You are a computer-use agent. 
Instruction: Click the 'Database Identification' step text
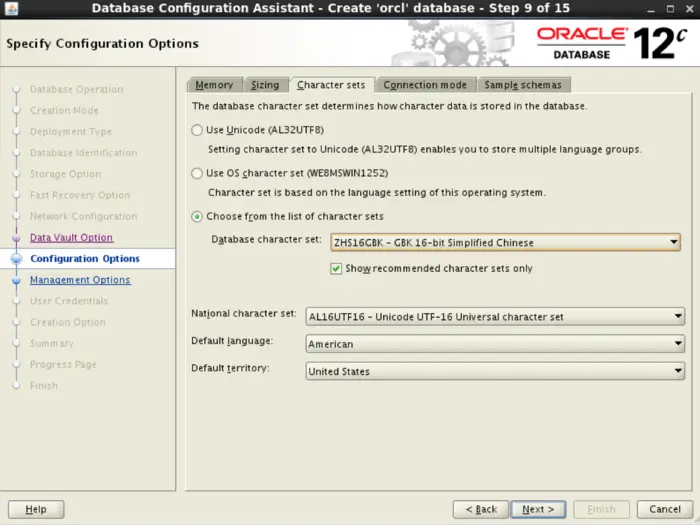(83, 153)
